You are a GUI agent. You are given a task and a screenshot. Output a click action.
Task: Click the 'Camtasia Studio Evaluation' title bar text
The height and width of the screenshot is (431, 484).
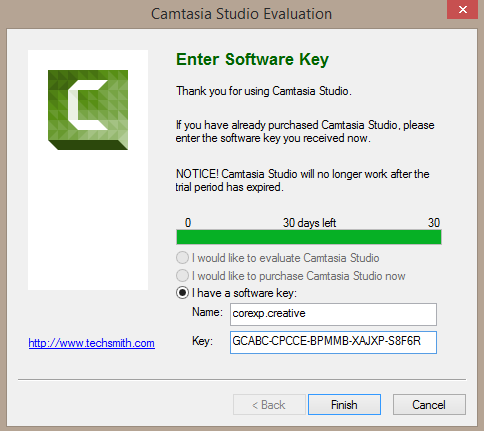pyautogui.click(x=241, y=14)
